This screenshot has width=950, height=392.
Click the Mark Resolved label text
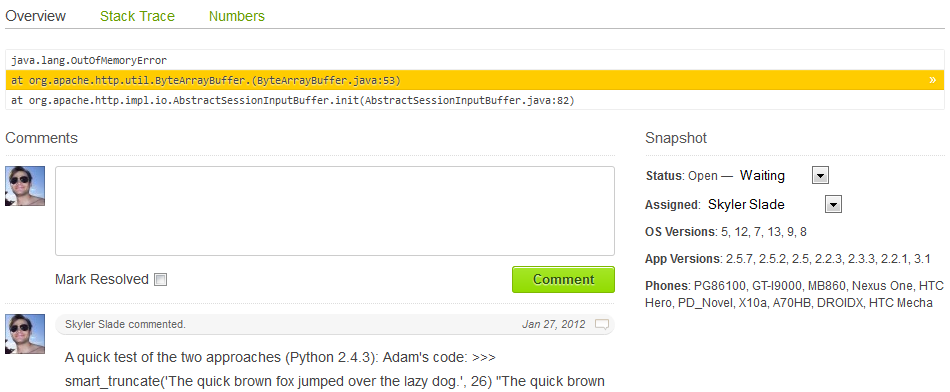tap(102, 279)
